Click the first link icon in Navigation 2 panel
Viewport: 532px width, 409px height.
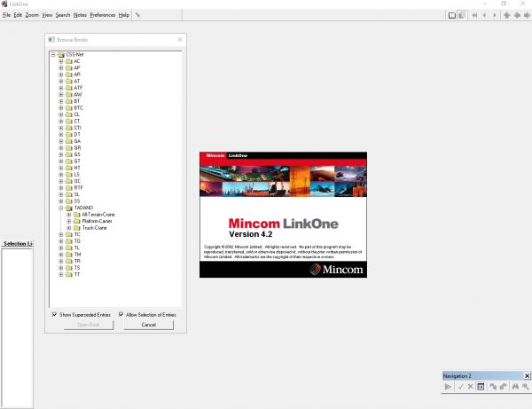pyautogui.click(x=493, y=387)
